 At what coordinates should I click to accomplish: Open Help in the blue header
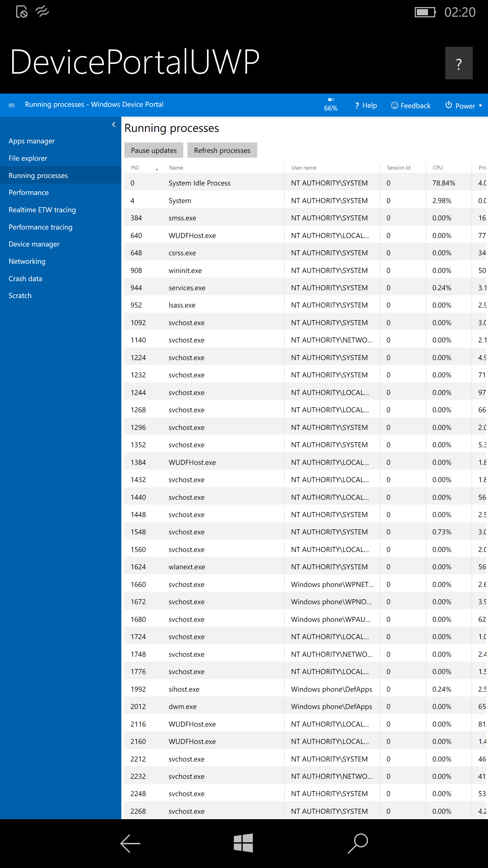pos(366,105)
